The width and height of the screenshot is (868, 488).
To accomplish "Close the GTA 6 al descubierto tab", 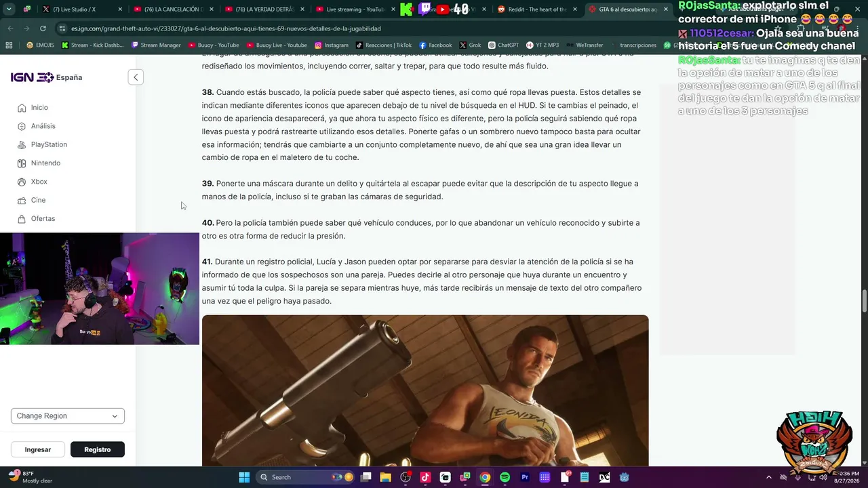I will click(x=665, y=9).
